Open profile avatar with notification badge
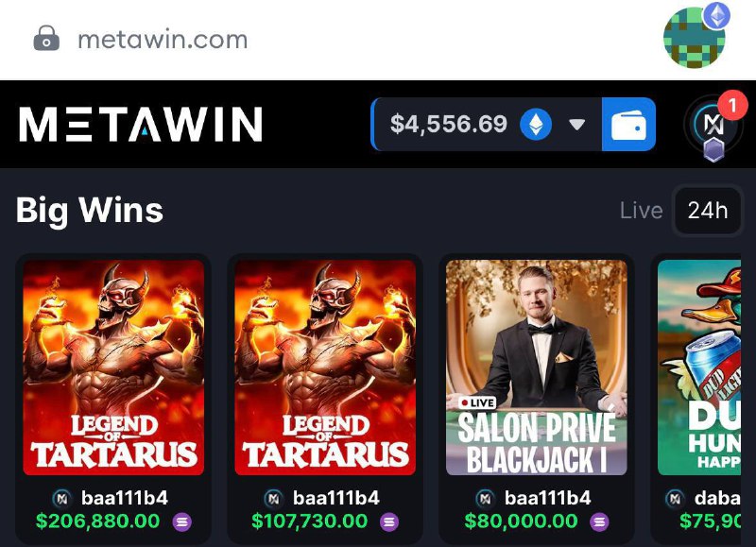Image resolution: width=756 pixels, height=547 pixels. click(x=713, y=126)
